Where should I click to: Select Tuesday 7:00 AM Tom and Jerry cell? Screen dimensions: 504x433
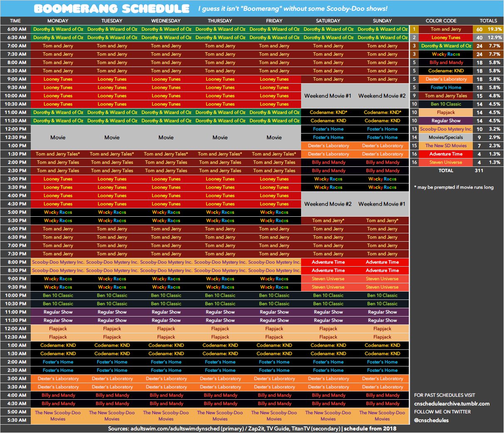[x=112, y=46]
